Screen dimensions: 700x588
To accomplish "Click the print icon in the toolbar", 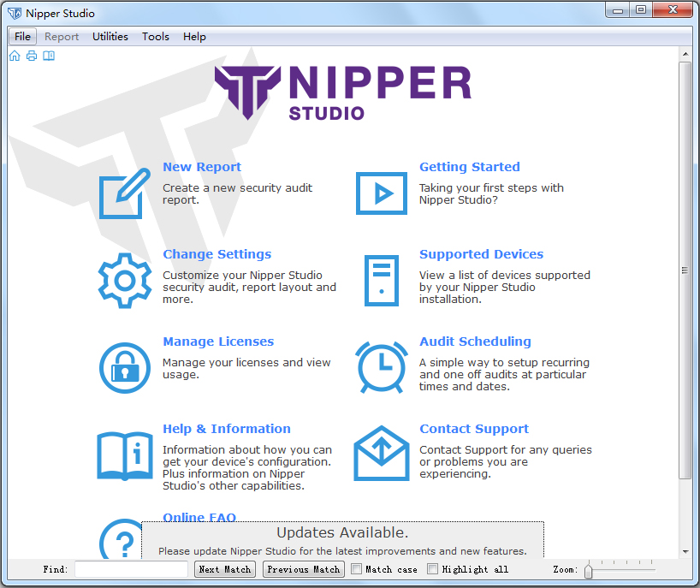I will tap(32, 56).
